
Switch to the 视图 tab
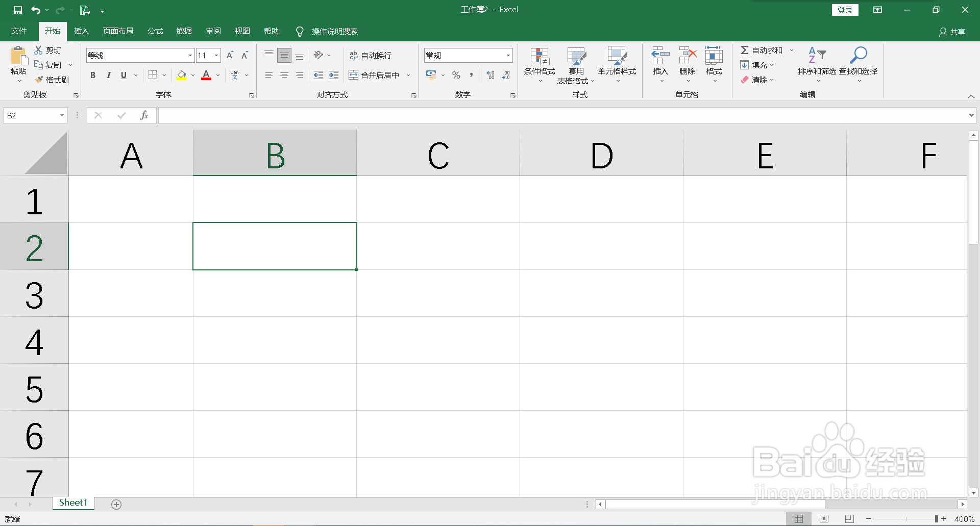(242, 31)
